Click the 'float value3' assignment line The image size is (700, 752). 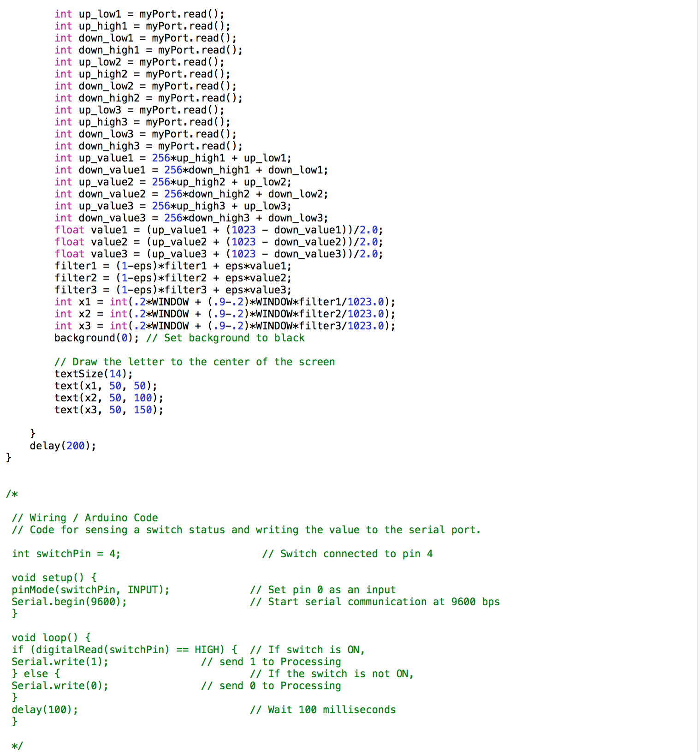(x=219, y=254)
